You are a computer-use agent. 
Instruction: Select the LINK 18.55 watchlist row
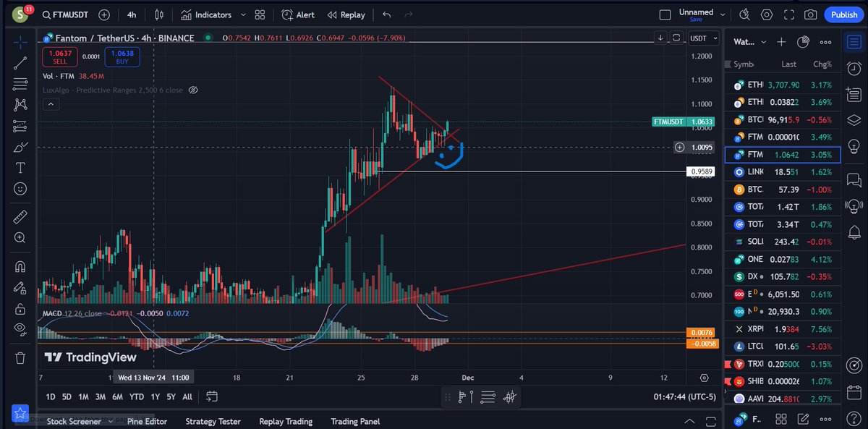point(783,172)
